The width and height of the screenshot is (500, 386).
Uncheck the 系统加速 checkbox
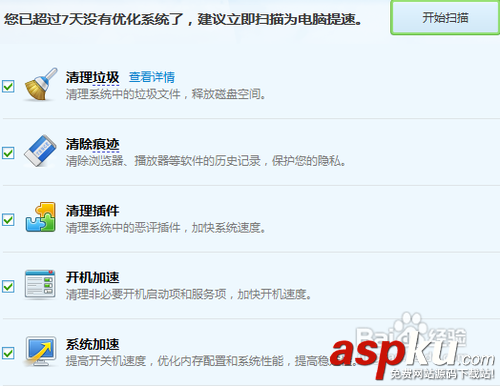(8, 353)
